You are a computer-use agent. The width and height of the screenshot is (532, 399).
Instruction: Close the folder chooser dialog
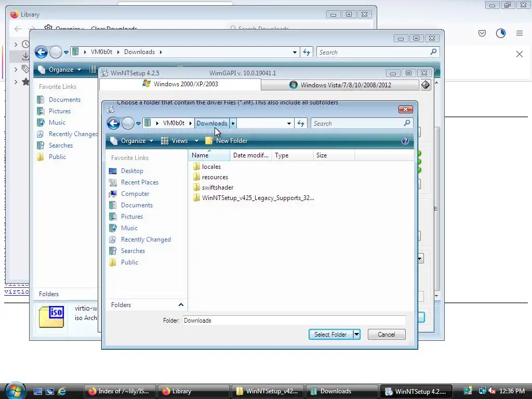[x=405, y=109]
